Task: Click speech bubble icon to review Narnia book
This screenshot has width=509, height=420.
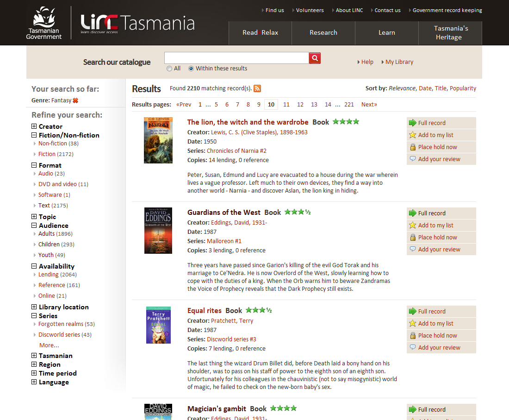Action: coord(413,159)
